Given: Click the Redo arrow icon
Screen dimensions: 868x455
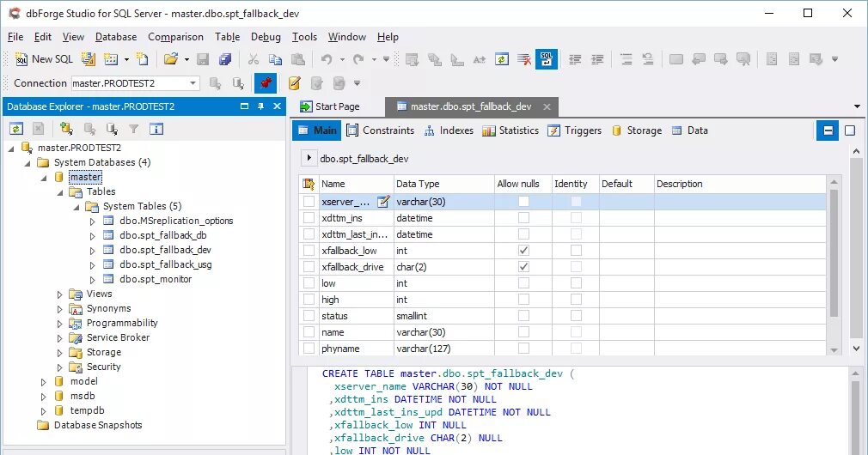Looking at the screenshot, I should point(358,59).
